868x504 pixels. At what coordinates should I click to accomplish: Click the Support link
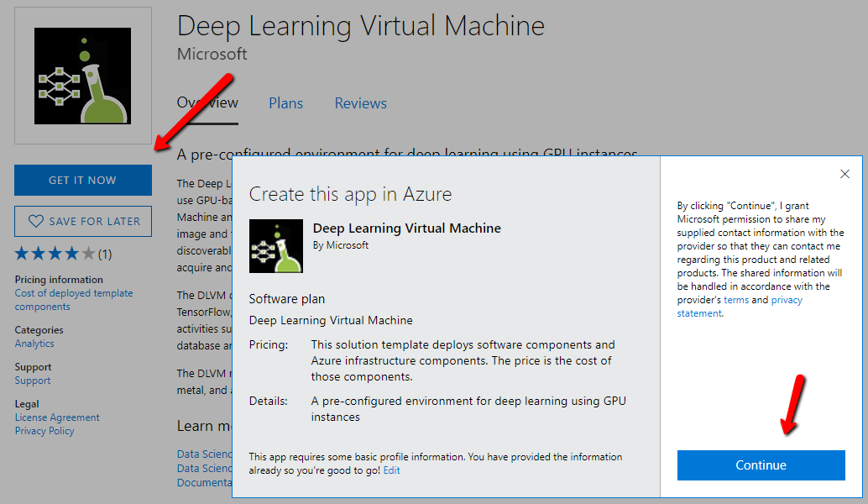[33, 381]
